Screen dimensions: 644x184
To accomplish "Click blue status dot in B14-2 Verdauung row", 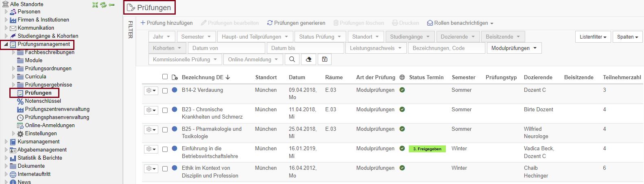I will click(x=175, y=90).
